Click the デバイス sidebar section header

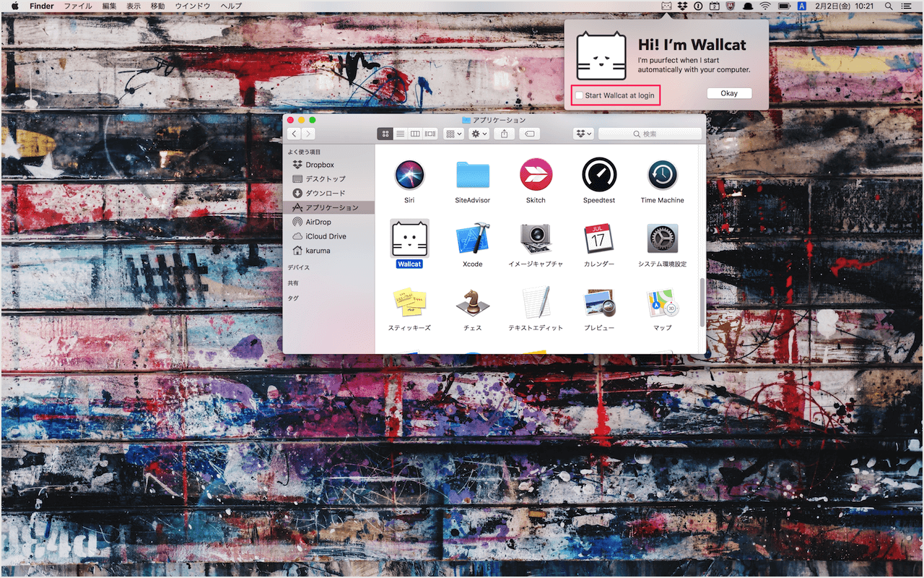tap(298, 267)
